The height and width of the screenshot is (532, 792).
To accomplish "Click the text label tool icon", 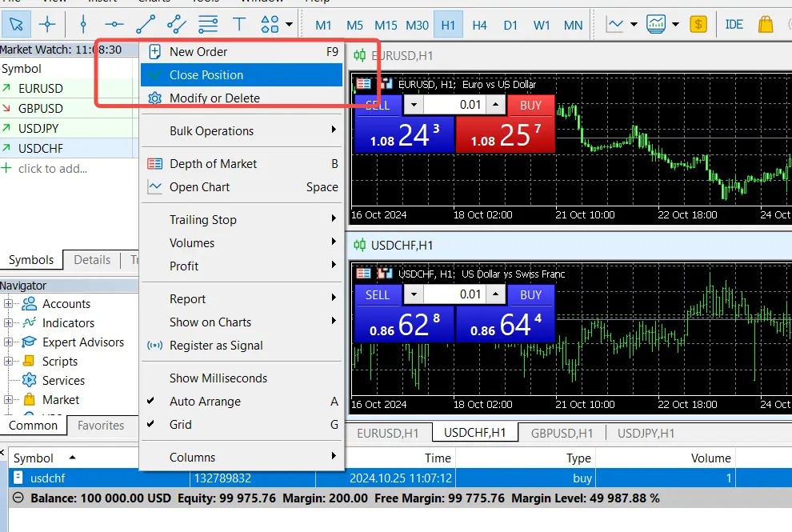I will [x=239, y=24].
